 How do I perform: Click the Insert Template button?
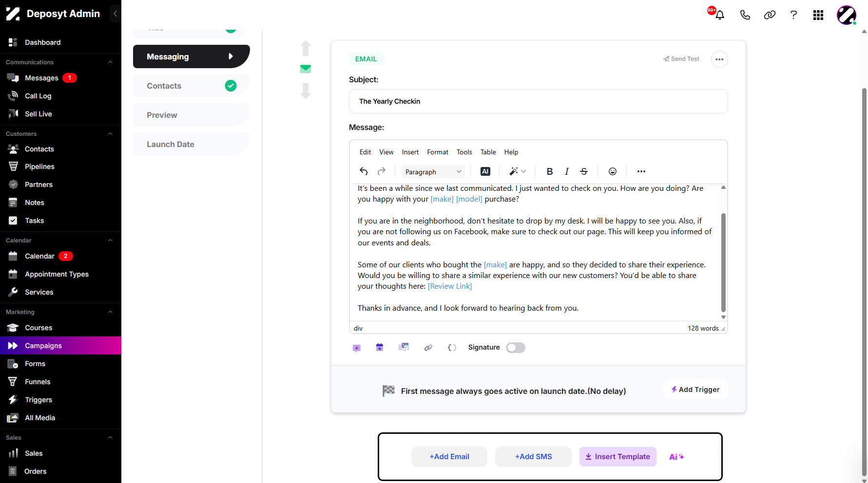(x=618, y=457)
